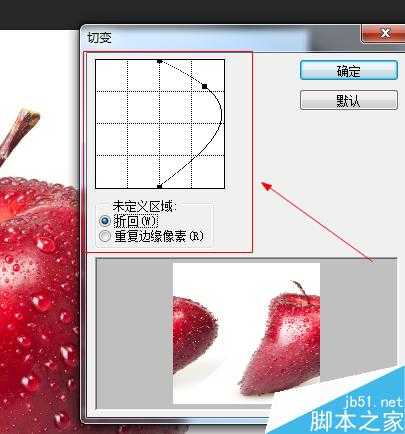Click the top control point of shear curve

(x=160, y=61)
